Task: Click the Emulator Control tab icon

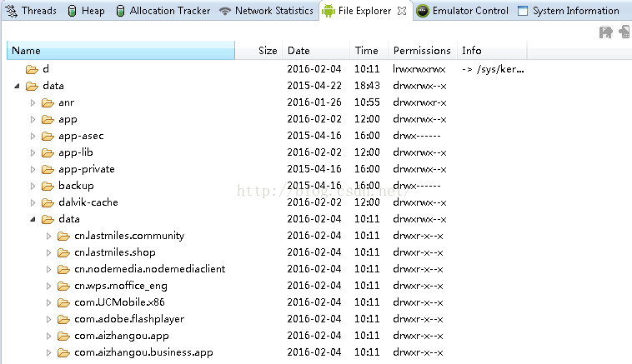Action: pyautogui.click(x=423, y=11)
